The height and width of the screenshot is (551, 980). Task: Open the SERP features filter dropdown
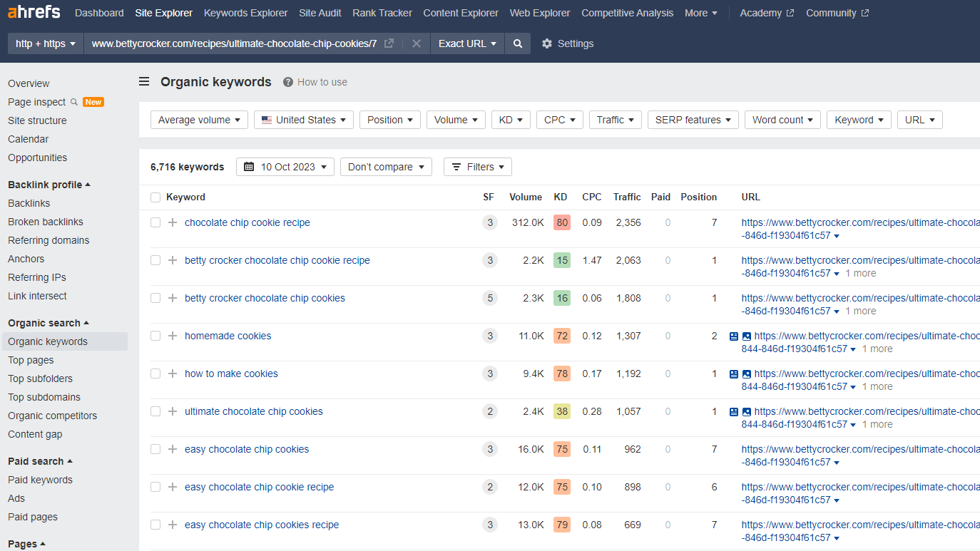click(x=693, y=120)
